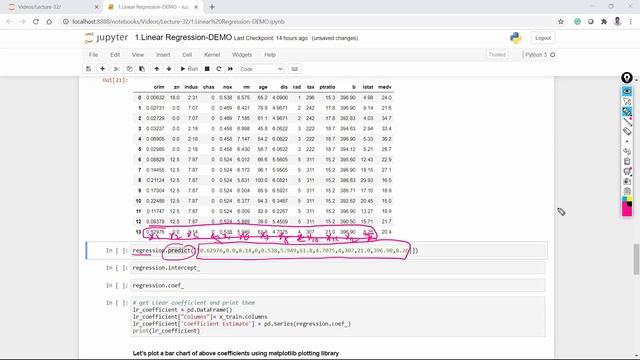Open the Help menu
Screen dimensions: 640x360
[x=270, y=55]
